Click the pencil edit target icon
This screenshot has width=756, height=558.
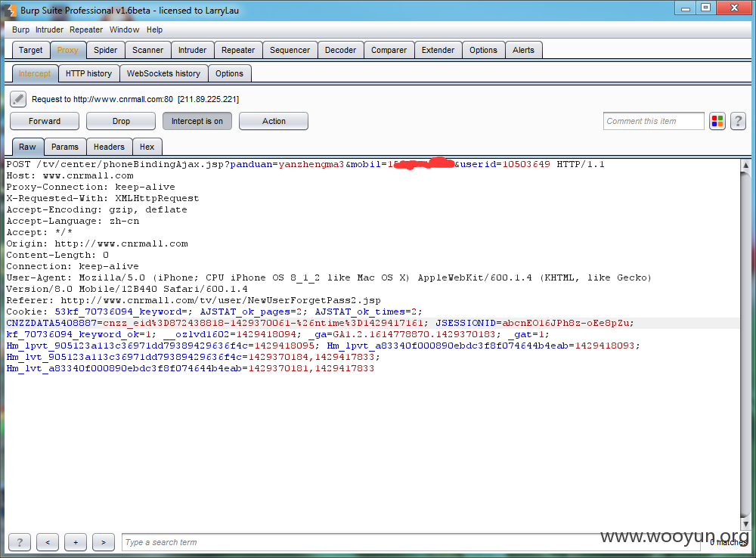click(x=18, y=99)
